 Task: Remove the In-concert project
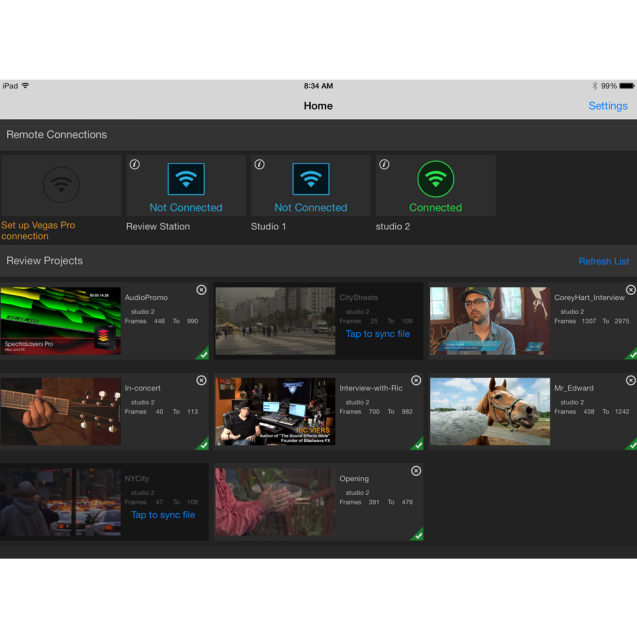click(x=201, y=381)
